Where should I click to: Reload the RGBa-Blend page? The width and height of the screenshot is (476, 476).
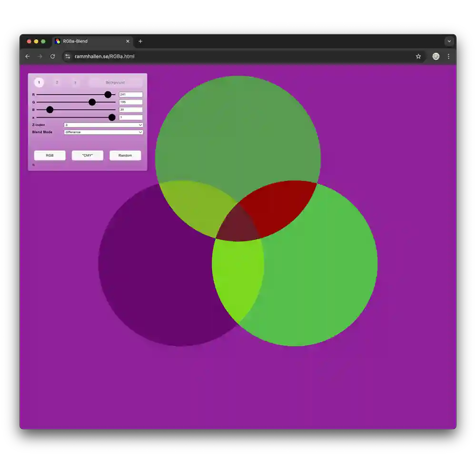(x=52, y=57)
